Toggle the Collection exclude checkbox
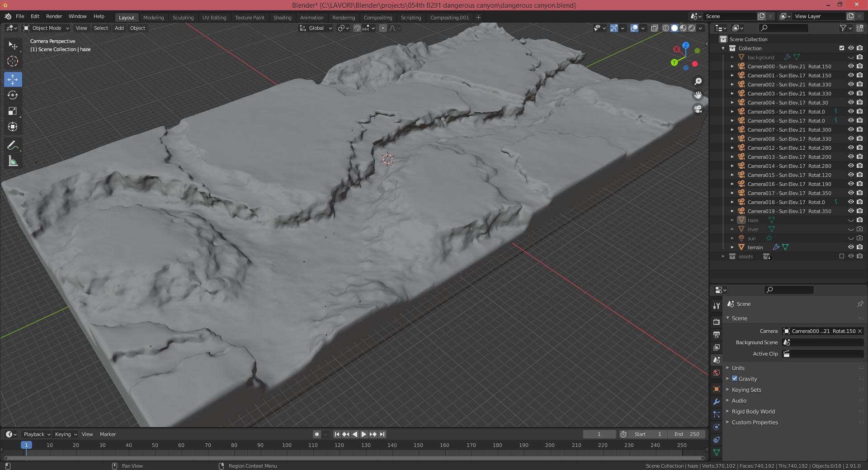Screen dimensions: 868x470 pyautogui.click(x=841, y=48)
